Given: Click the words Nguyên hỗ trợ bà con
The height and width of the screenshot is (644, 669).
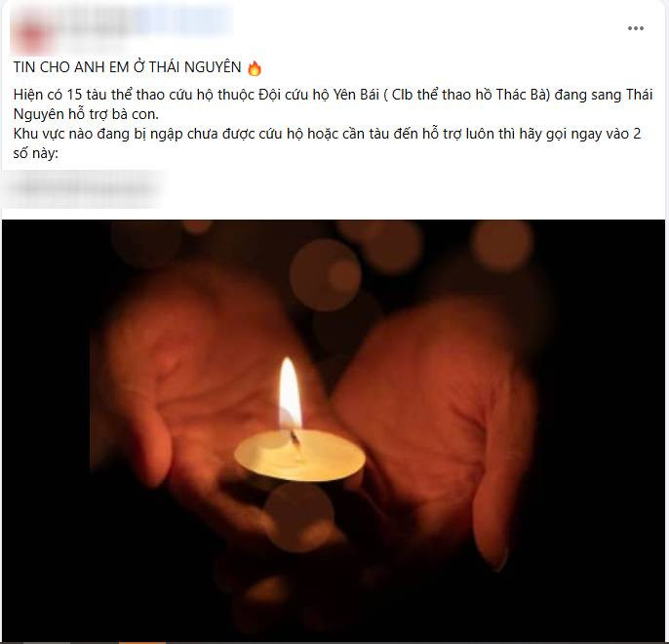Looking at the screenshot, I should click(86, 114).
